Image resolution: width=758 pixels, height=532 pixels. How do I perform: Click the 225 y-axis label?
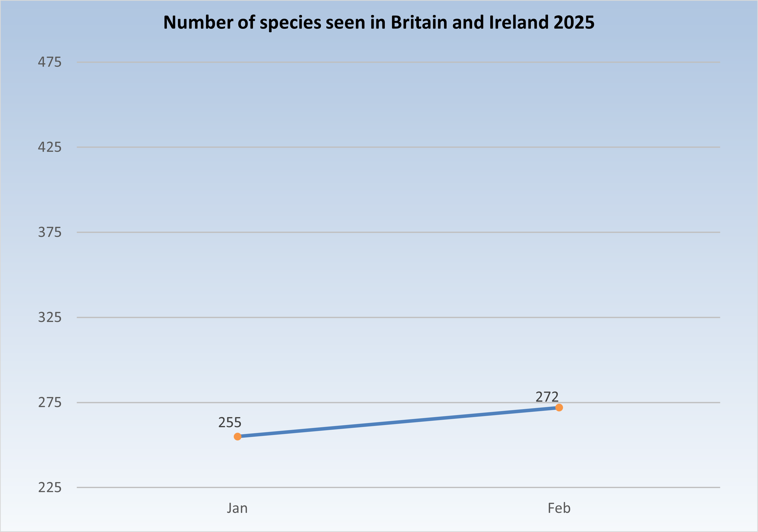point(50,487)
